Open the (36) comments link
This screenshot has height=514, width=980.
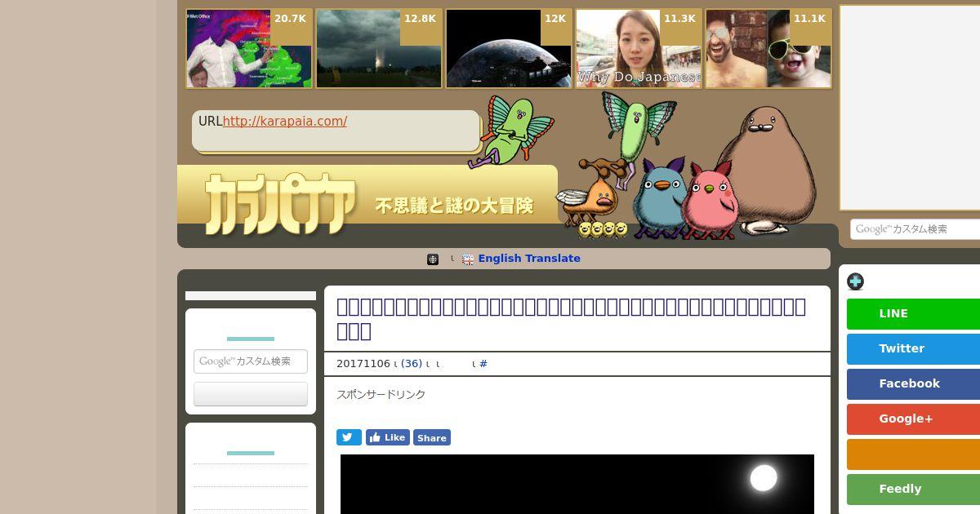tap(412, 364)
